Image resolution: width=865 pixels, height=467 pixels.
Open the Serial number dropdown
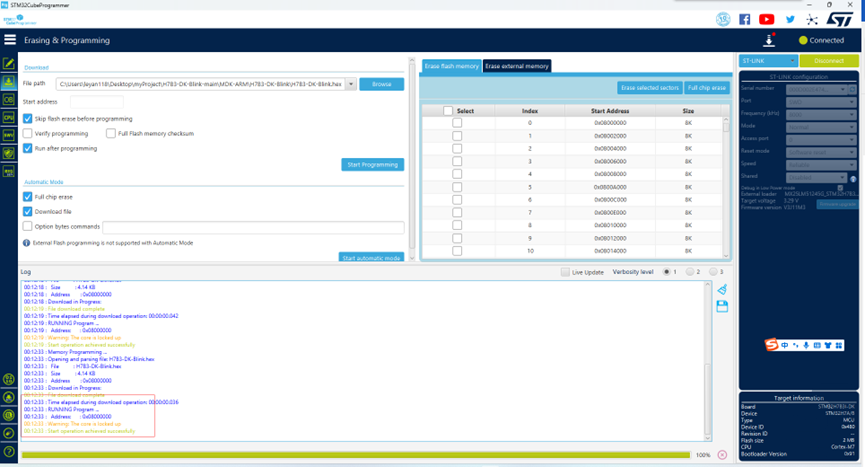[816, 89]
